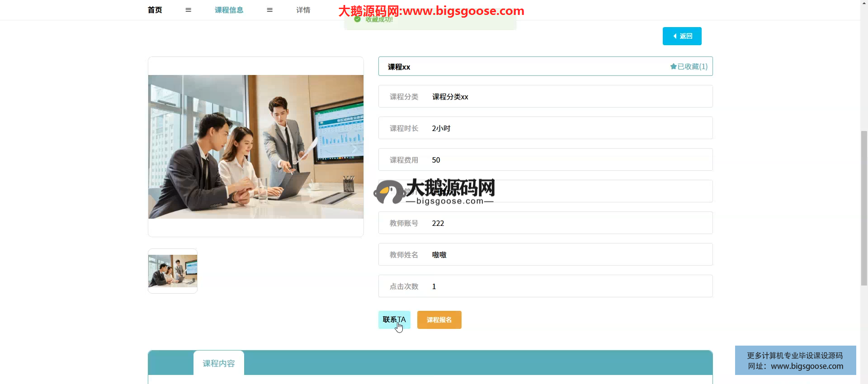
Task: Go to the 首页 navigation item
Action: (x=155, y=10)
